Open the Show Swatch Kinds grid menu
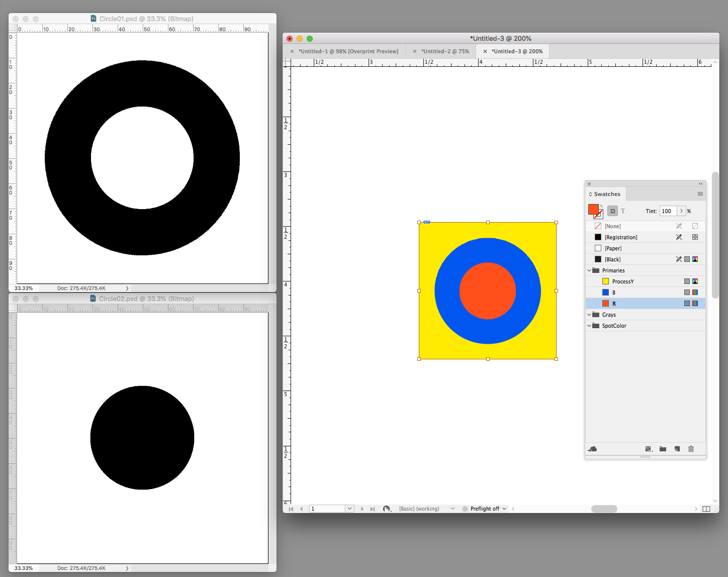 pos(649,449)
